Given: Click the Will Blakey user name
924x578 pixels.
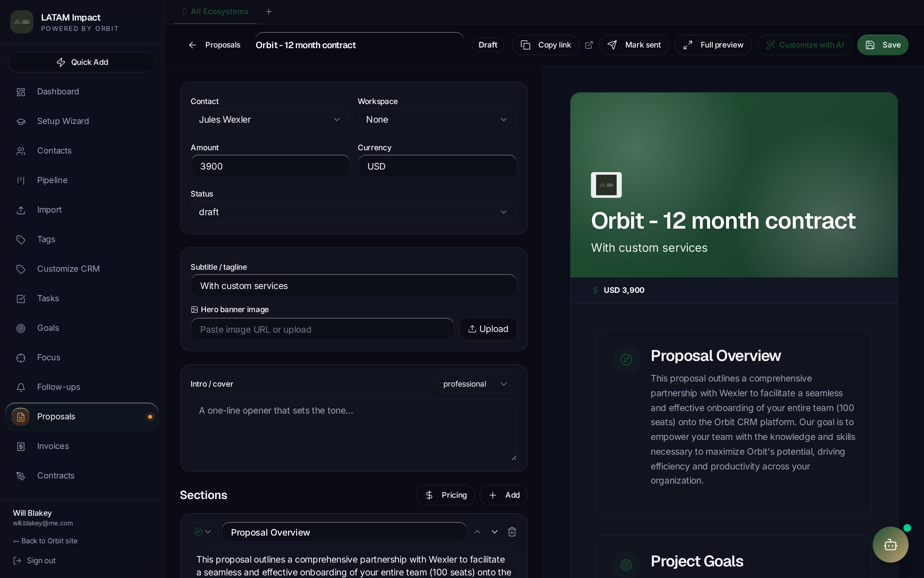Looking at the screenshot, I should [32, 513].
